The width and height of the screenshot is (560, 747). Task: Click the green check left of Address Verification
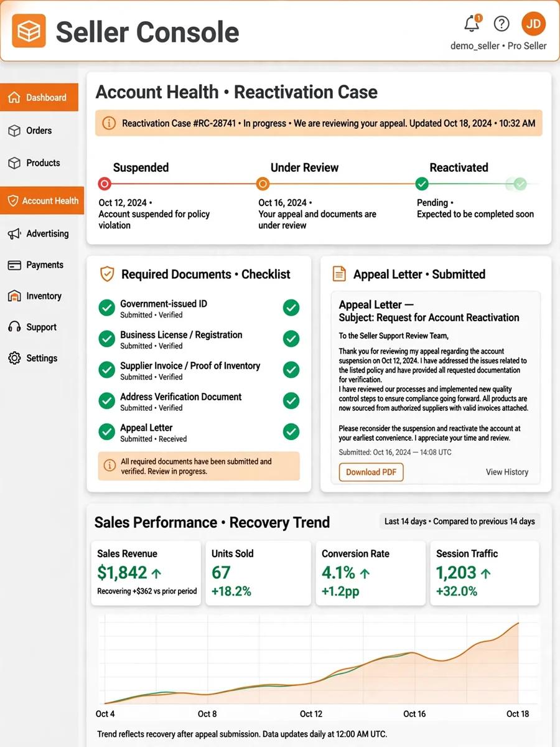[107, 401]
